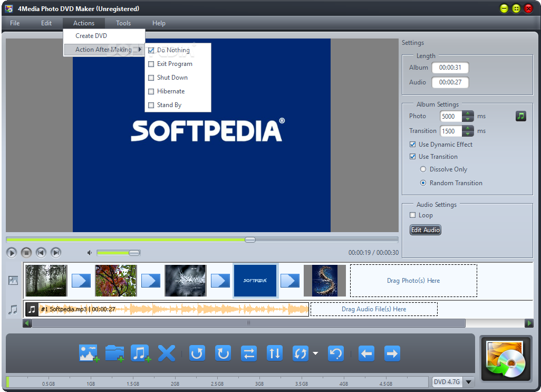Screen dimensions: 541x392
Task: Check the Hibernate option
Action: (x=151, y=91)
